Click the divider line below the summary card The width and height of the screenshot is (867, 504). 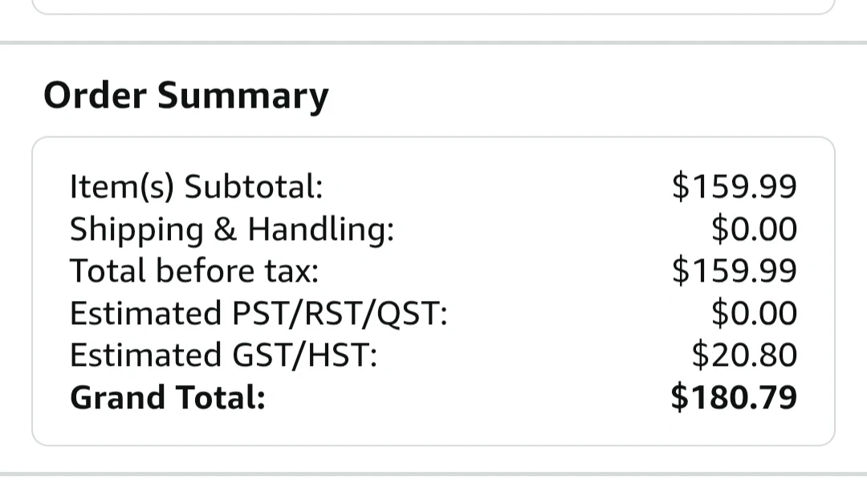(433, 474)
